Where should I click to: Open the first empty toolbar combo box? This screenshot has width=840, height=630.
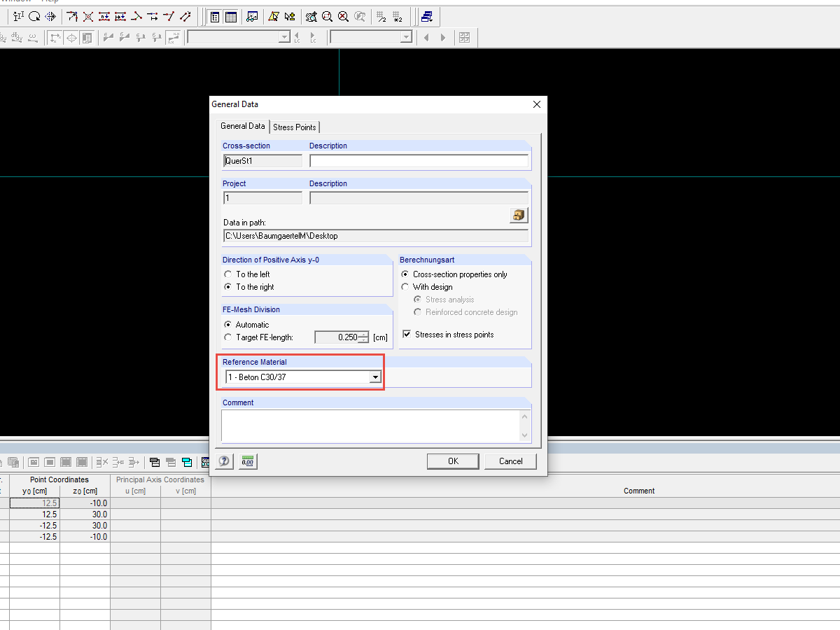coord(238,37)
